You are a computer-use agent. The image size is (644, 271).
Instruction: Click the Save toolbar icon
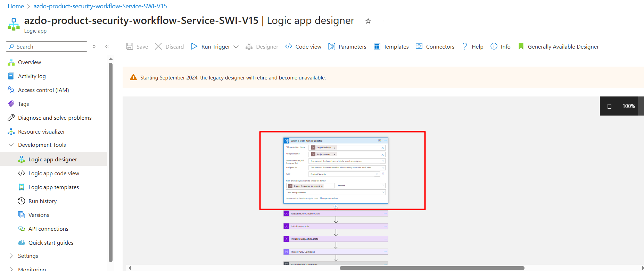pyautogui.click(x=130, y=46)
